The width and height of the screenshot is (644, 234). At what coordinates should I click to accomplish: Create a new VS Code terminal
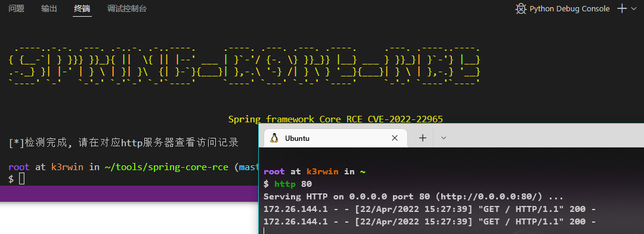point(622,8)
